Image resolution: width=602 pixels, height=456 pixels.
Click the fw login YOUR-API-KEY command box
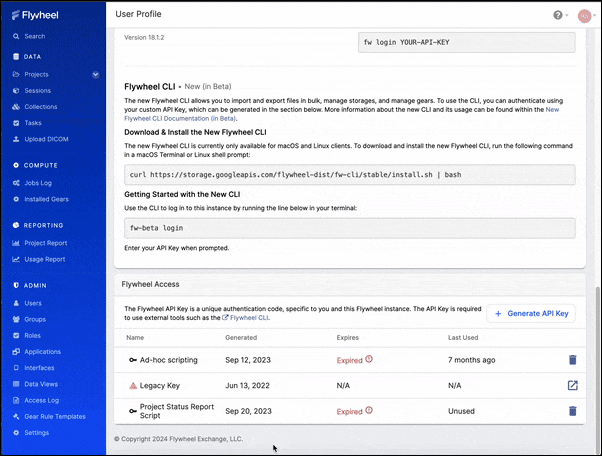(467, 42)
